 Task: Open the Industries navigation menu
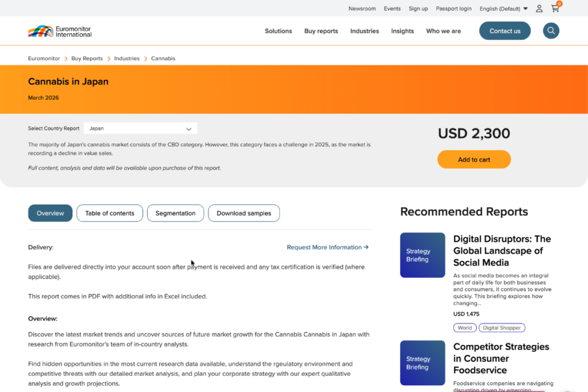tap(365, 31)
